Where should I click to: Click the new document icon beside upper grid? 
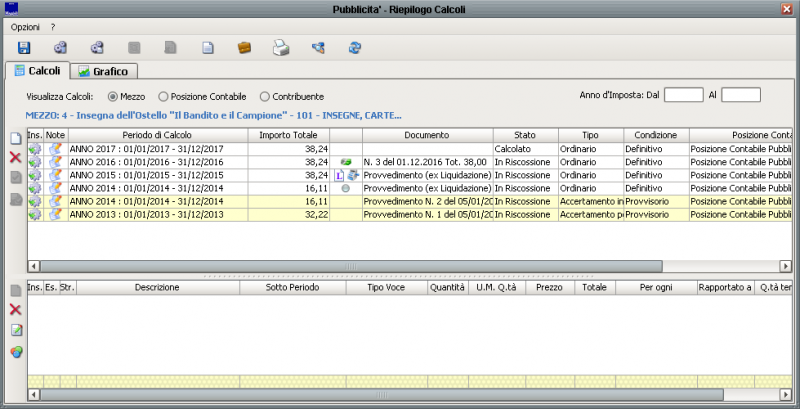[x=15, y=138]
